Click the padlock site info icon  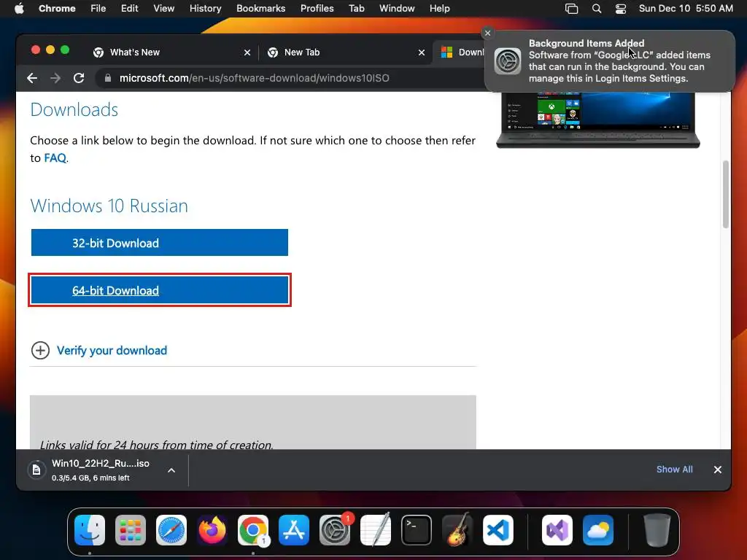click(108, 78)
